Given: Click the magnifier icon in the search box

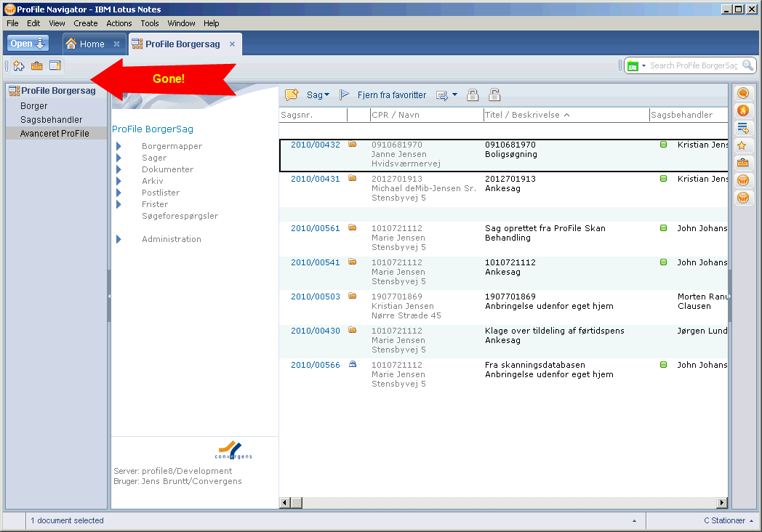Looking at the screenshot, I should (748, 65).
